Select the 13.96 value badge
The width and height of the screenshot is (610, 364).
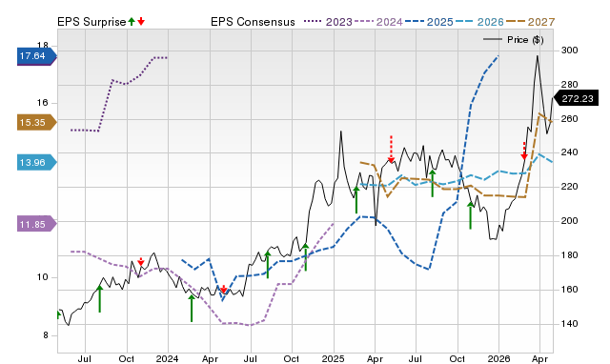point(37,162)
